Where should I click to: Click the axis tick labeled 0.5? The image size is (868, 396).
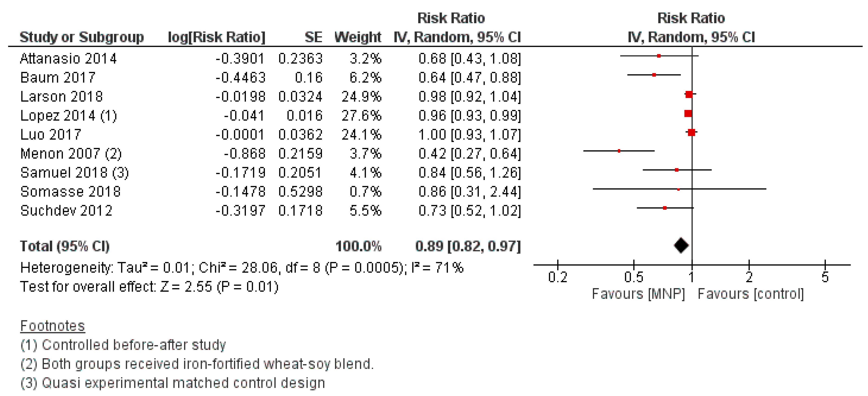(x=633, y=277)
